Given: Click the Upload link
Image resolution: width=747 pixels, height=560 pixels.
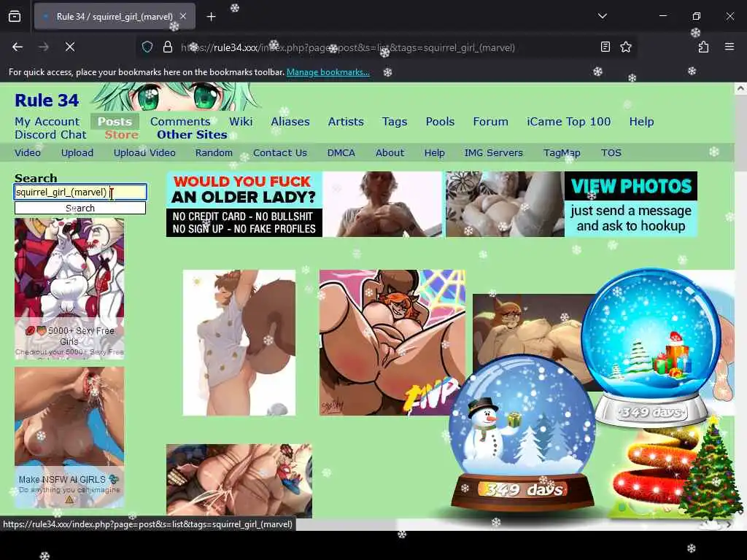Looking at the screenshot, I should pyautogui.click(x=77, y=153).
